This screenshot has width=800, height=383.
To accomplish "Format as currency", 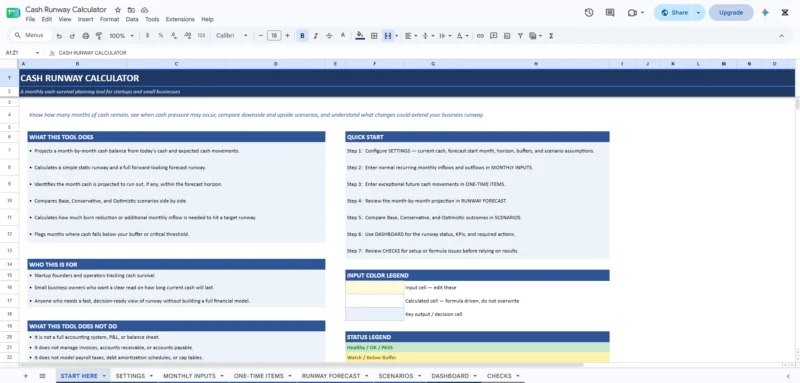I will [147, 36].
